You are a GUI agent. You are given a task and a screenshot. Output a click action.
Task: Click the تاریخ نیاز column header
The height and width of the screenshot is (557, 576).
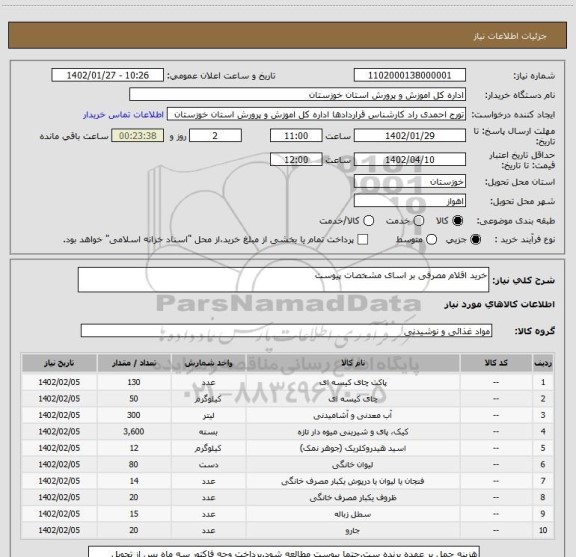tap(59, 363)
